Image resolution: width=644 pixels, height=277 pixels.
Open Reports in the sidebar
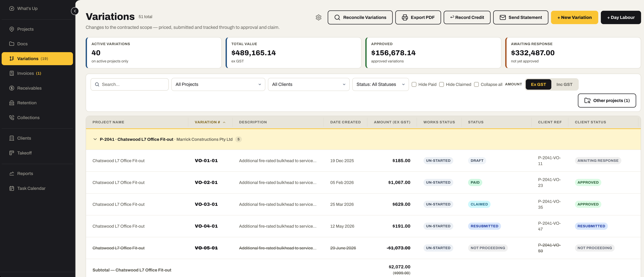[x=37, y=174]
